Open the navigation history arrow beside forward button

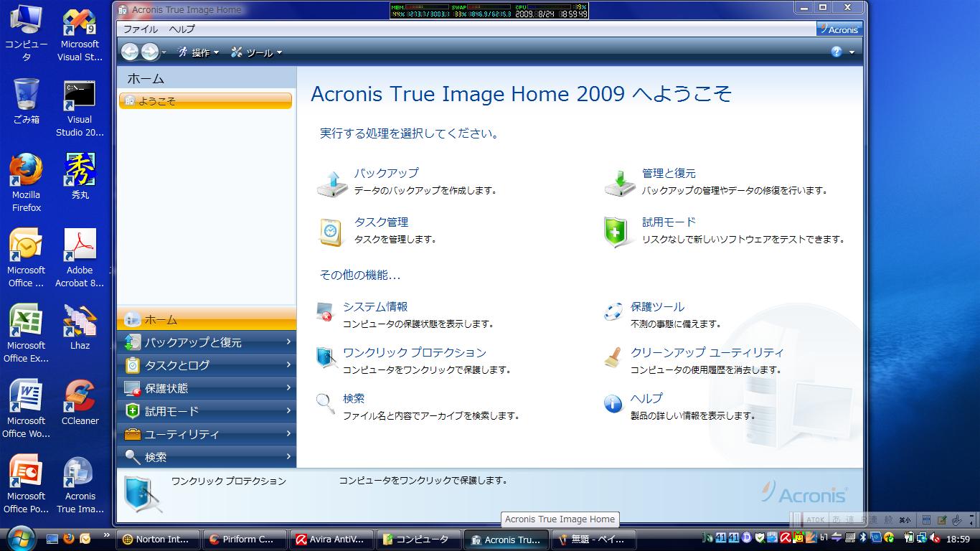tap(164, 52)
